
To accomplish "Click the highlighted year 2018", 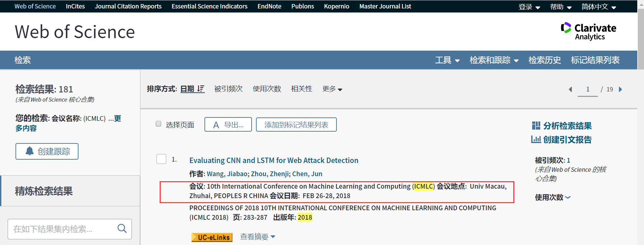I will (305, 217).
